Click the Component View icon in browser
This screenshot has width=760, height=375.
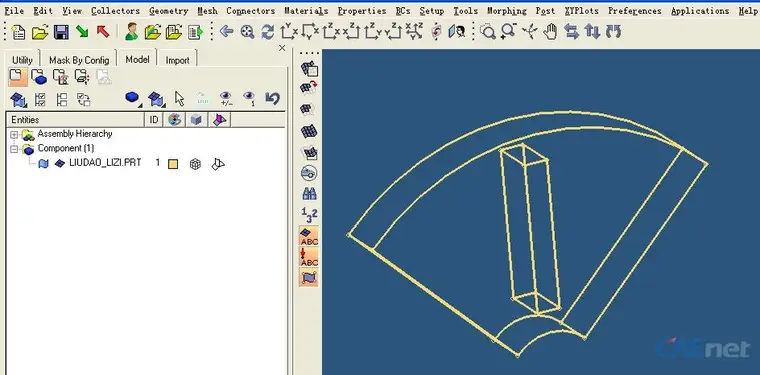pyautogui.click(x=39, y=77)
